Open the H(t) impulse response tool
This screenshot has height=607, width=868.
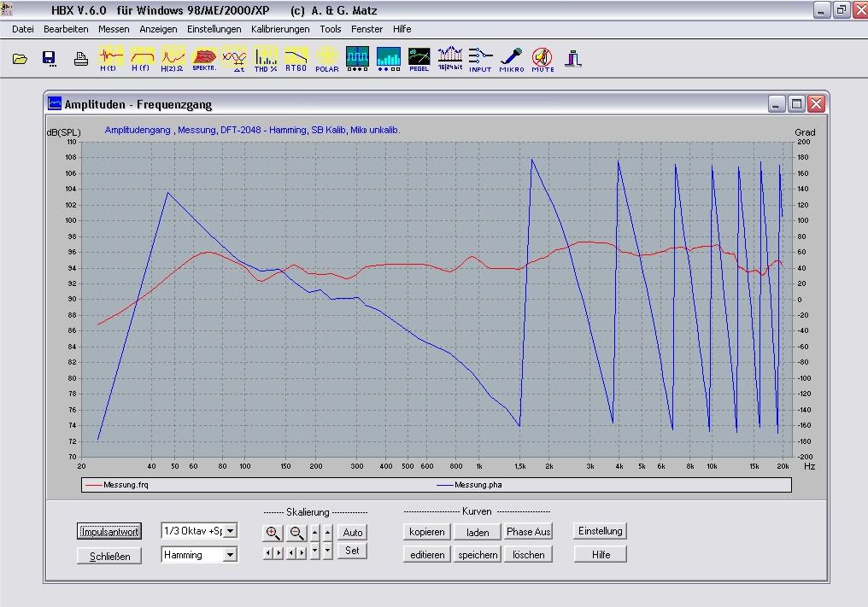110,59
